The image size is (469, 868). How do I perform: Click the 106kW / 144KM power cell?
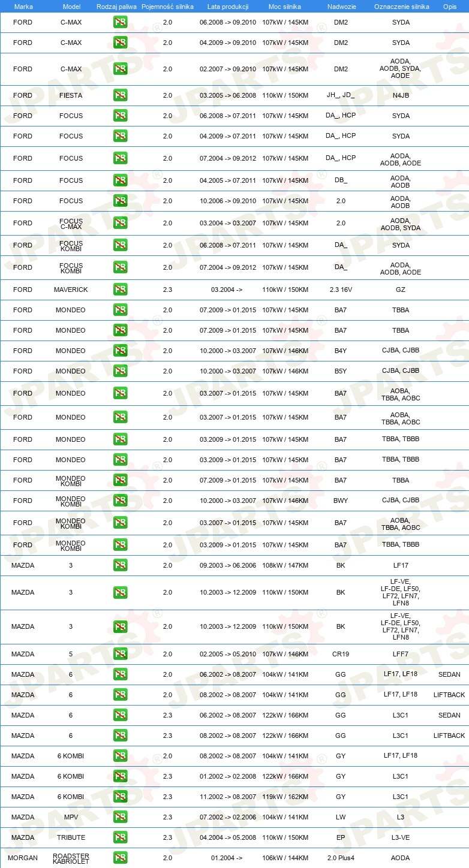pyautogui.click(x=285, y=858)
